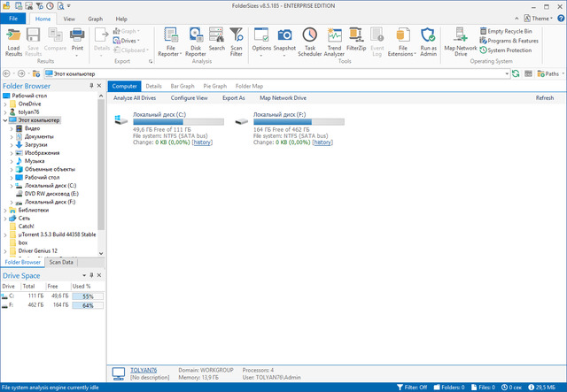The height and width of the screenshot is (392, 567).
Task: Click the Run as Admin icon
Action: coord(429,36)
